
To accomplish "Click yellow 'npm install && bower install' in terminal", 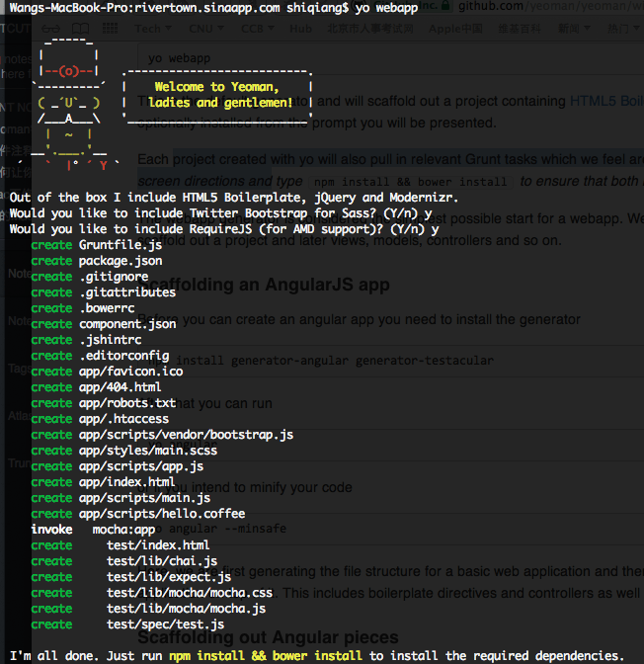I will tap(266, 656).
